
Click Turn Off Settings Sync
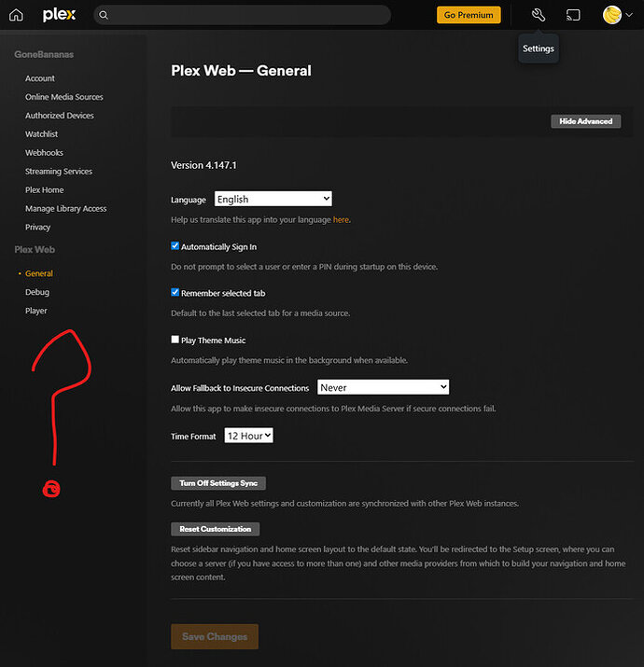[x=218, y=483]
